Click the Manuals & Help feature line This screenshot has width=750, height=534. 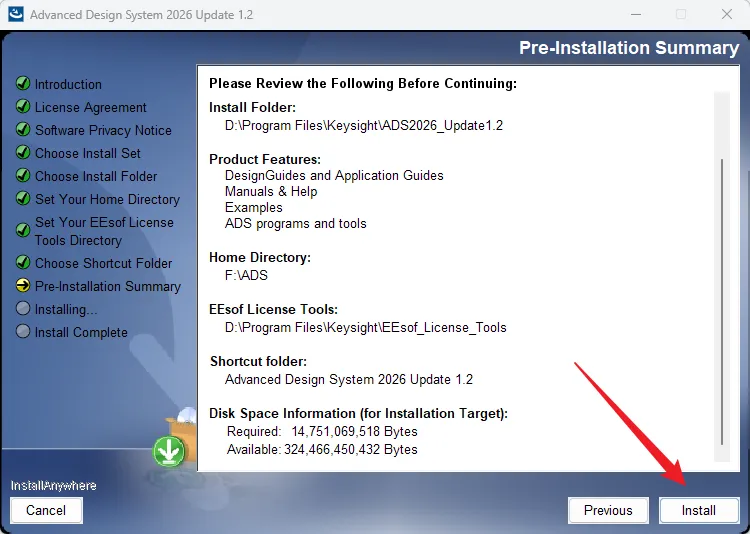pos(271,191)
